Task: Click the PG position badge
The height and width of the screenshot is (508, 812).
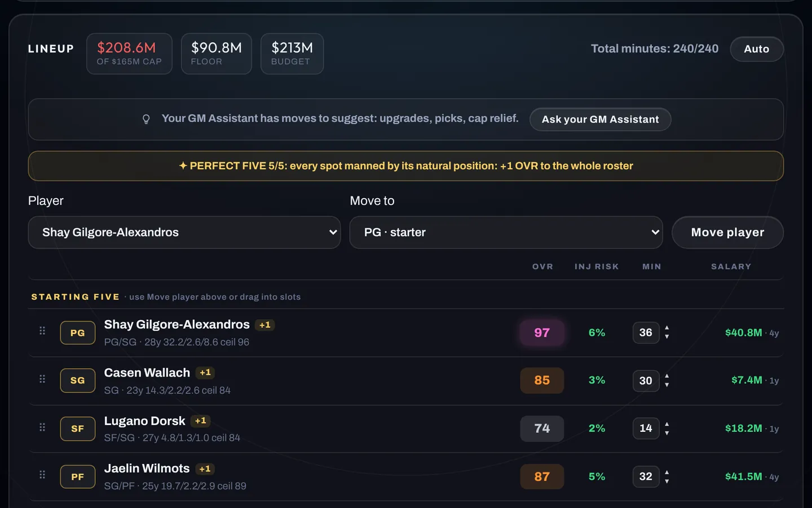Action: pyautogui.click(x=78, y=333)
